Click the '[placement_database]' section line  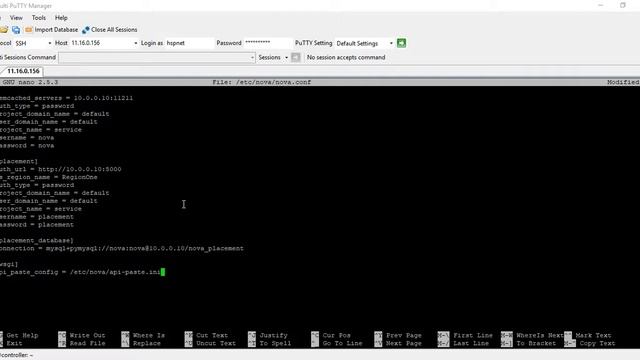click(37, 240)
